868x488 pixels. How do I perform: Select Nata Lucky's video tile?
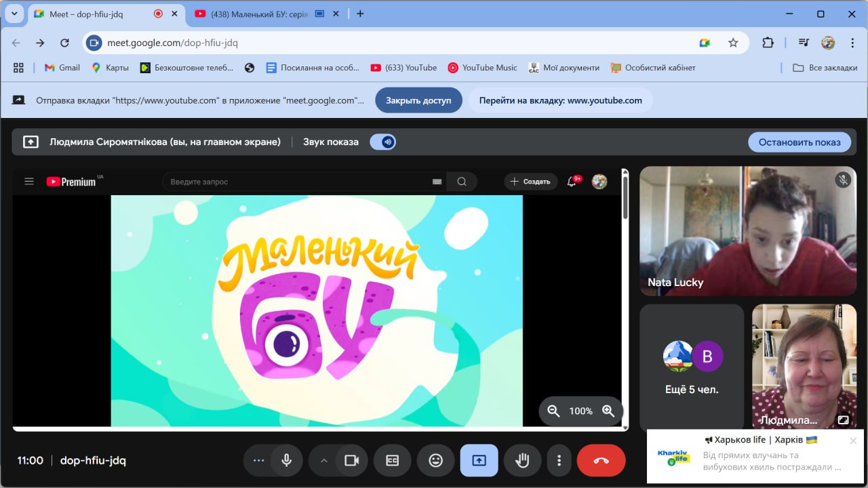tap(748, 231)
